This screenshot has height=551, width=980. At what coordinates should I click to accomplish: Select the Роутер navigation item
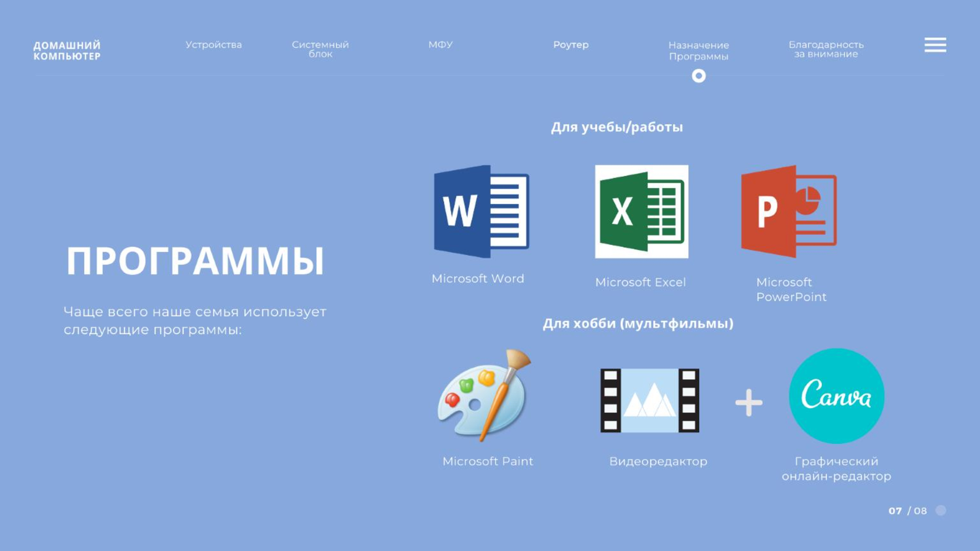[571, 45]
